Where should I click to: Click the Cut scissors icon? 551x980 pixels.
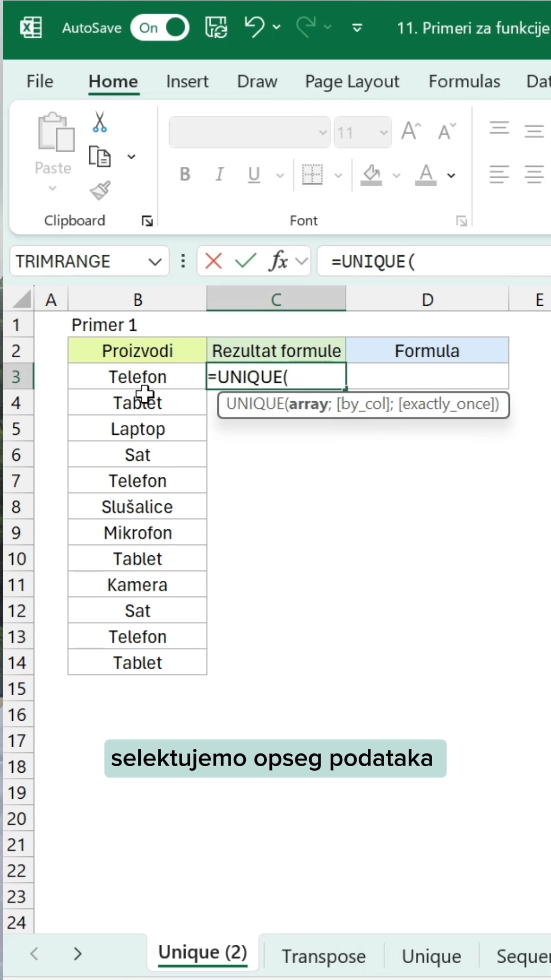pyautogui.click(x=100, y=122)
